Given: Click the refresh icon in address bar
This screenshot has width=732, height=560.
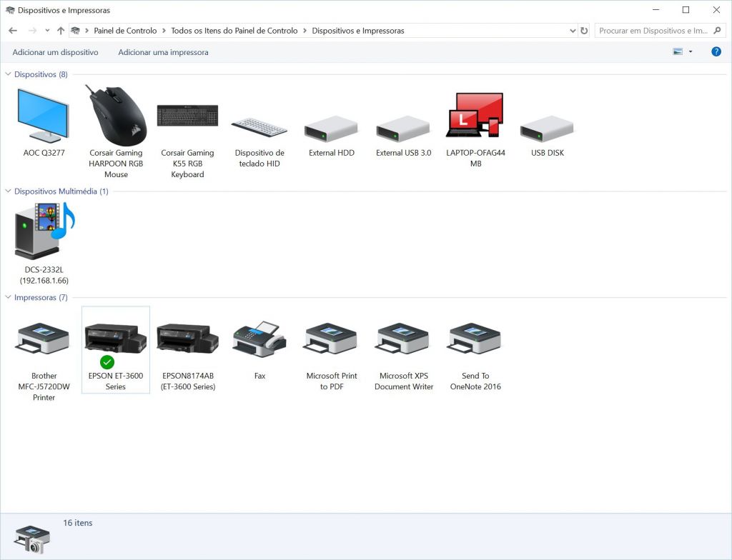Looking at the screenshot, I should pos(584,31).
